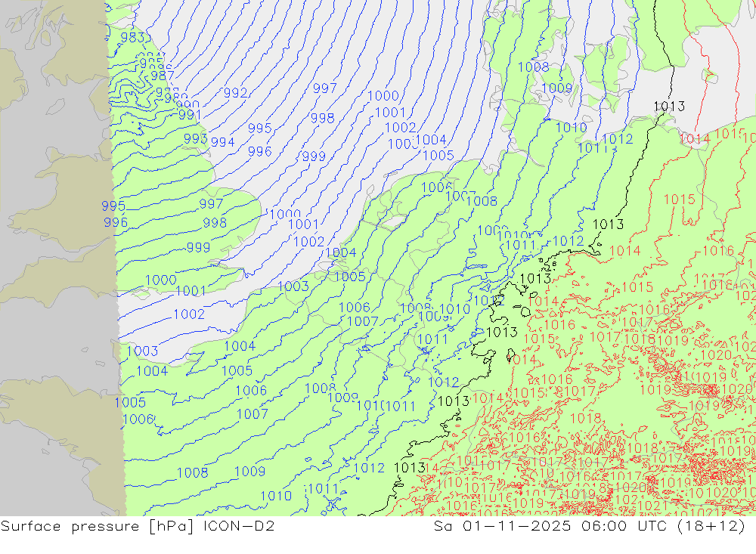756x554 pixels.
Task: Click the 'Surface pressure [hPa]' caption
Action: pos(98,526)
